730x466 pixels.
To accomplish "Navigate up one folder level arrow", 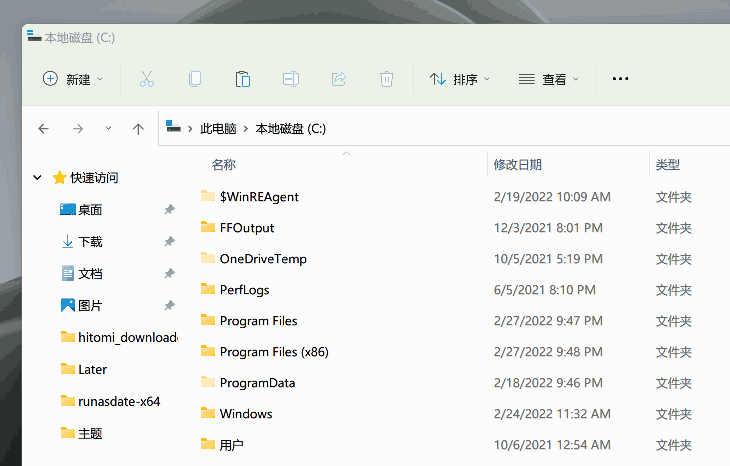I will [138, 129].
